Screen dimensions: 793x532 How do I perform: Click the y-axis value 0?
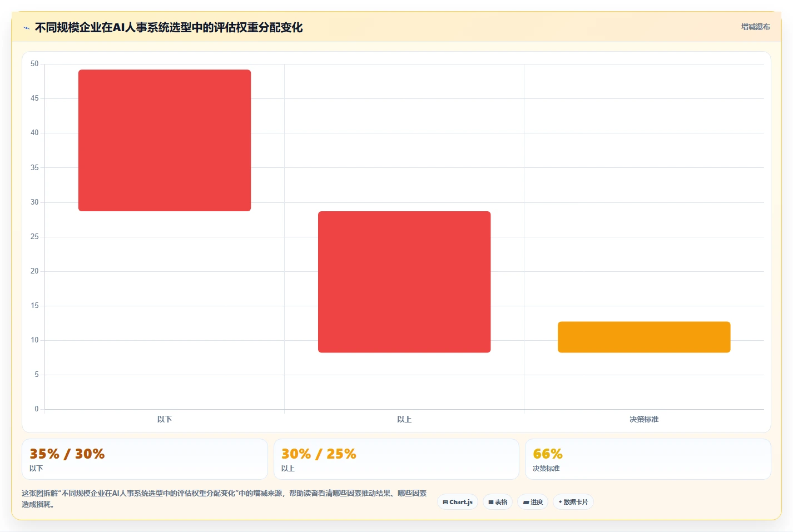coord(37,409)
